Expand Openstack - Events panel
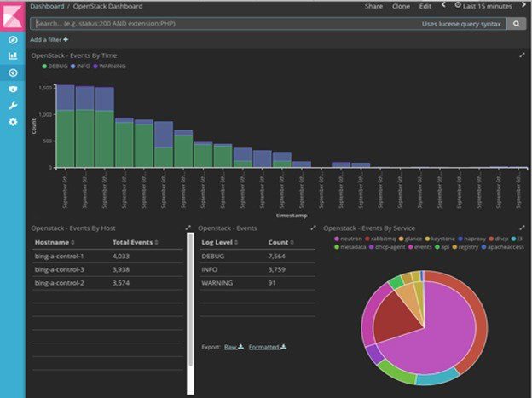 [x=313, y=228]
